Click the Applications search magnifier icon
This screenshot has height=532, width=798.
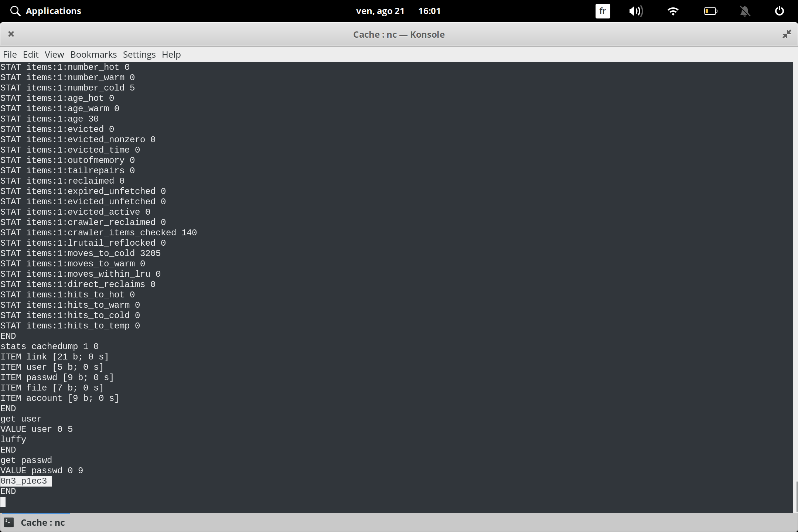click(x=15, y=11)
